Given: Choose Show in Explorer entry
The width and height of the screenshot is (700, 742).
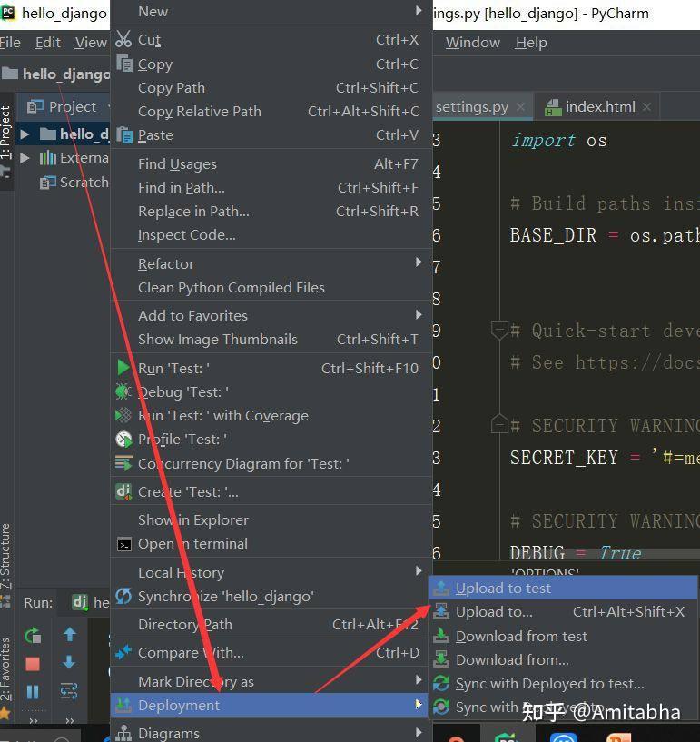Looking at the screenshot, I should pos(271,520).
